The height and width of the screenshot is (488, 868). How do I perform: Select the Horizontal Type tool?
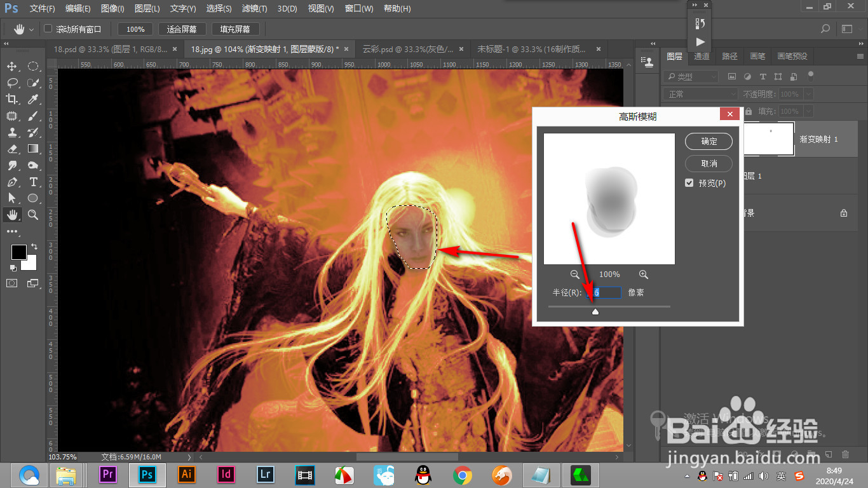(33, 182)
